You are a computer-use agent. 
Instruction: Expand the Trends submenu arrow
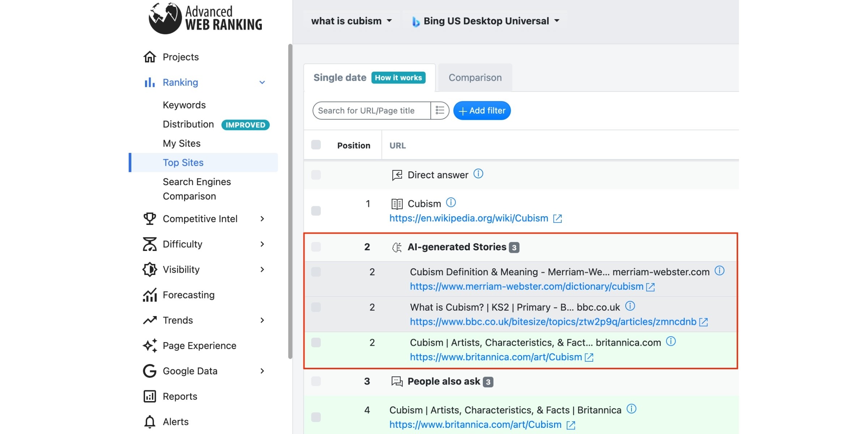262,320
